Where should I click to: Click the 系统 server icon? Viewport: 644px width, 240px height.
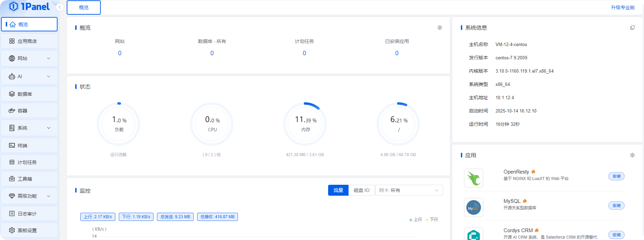point(12,128)
